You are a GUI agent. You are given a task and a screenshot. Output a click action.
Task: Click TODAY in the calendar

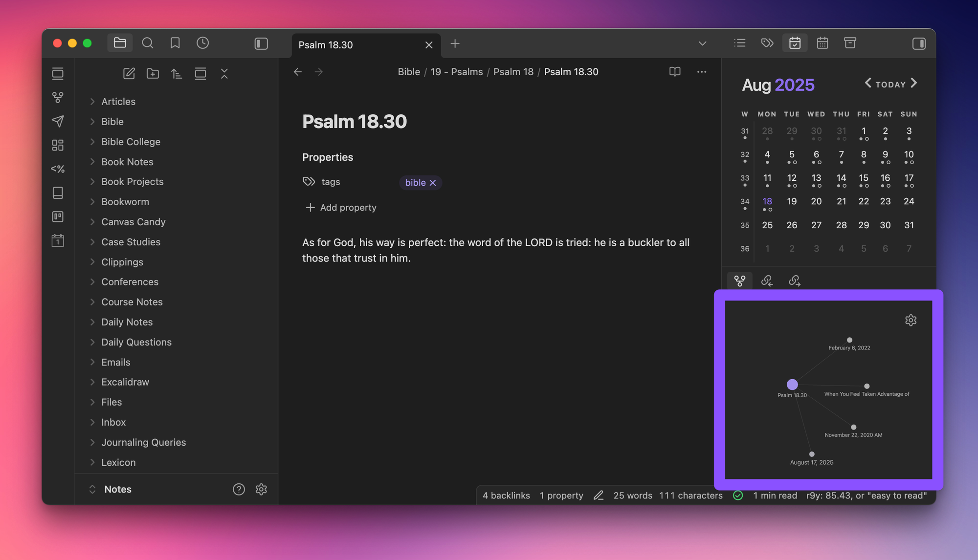(x=890, y=85)
